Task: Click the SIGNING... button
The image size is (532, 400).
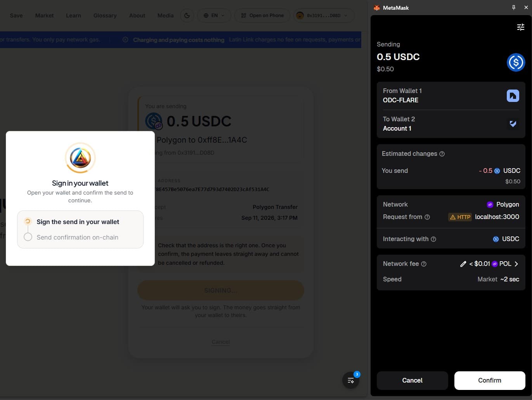Action: coord(221,290)
